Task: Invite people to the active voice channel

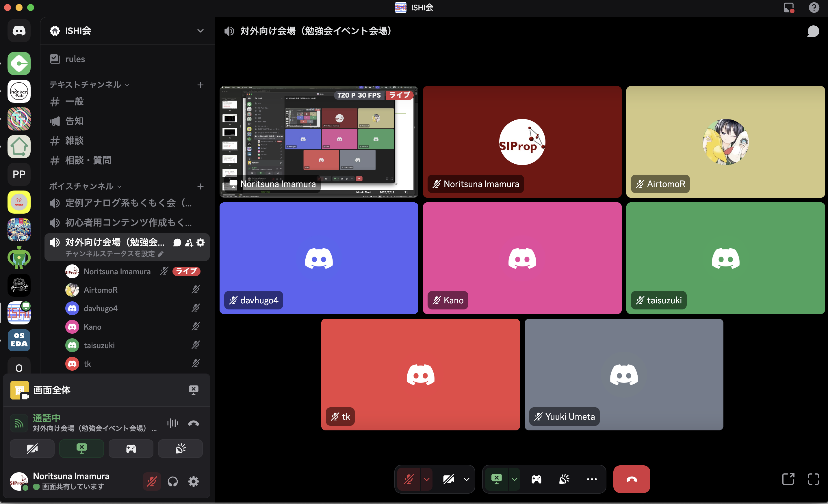Action: click(189, 242)
